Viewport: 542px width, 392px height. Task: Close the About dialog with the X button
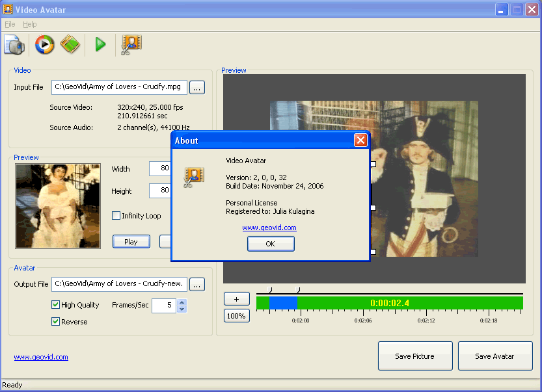point(360,140)
